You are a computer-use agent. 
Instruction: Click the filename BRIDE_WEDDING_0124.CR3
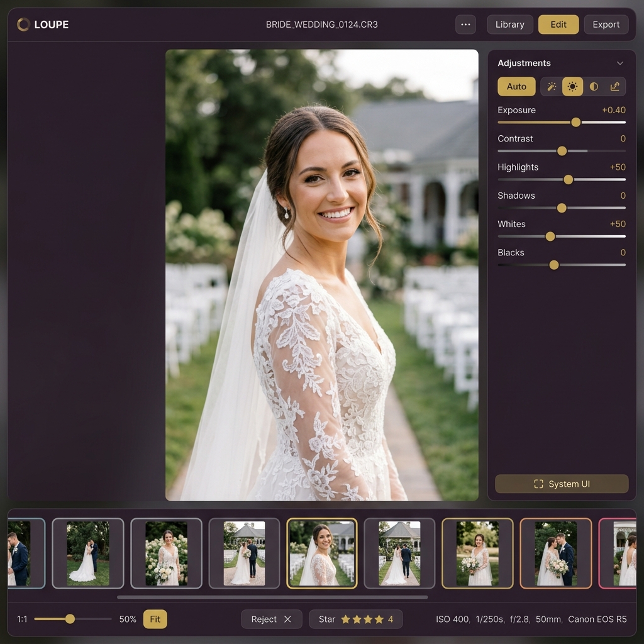321,25
